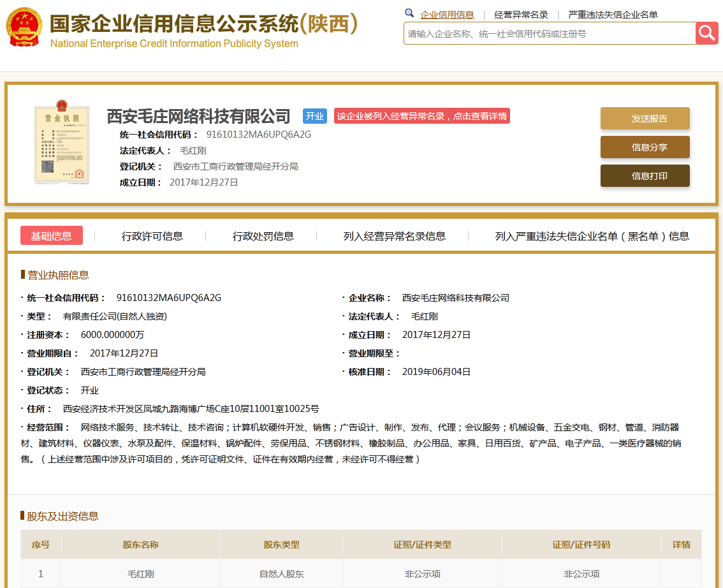This screenshot has height=588, width=723.
Task: Click the small magnifier icon beside 企业信用信息
Action: coord(409,13)
